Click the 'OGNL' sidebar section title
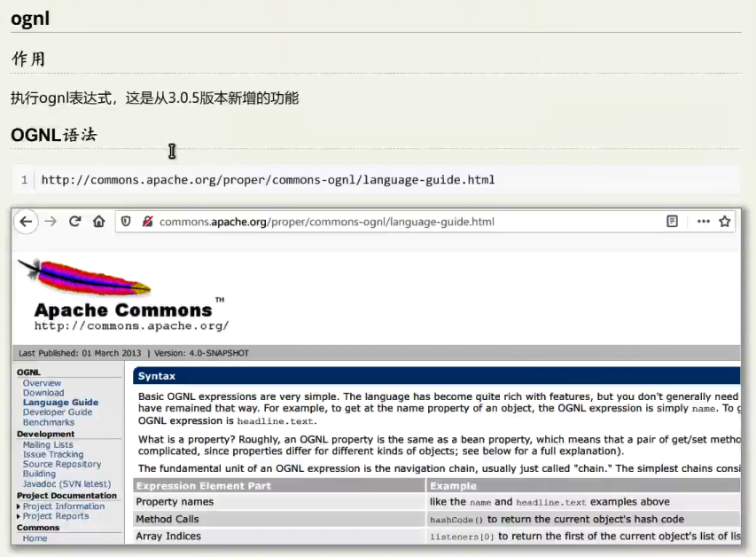Screen dimensions: 756x557 (x=28, y=373)
